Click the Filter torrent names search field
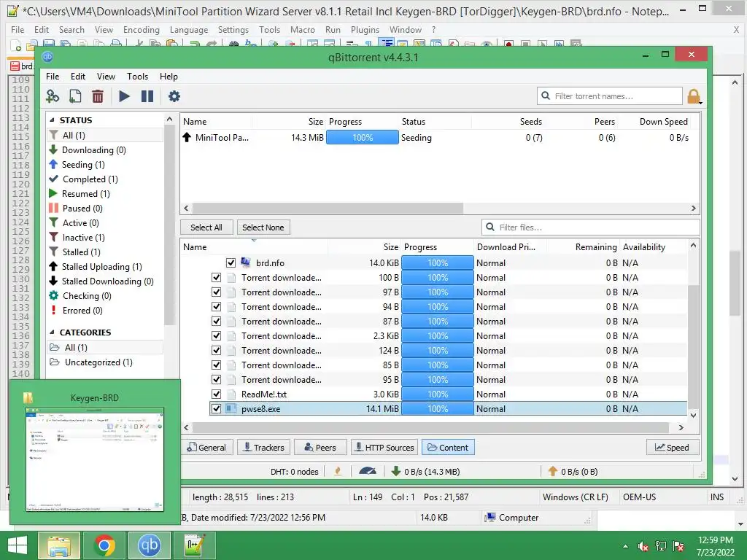747x560 pixels. tap(610, 96)
